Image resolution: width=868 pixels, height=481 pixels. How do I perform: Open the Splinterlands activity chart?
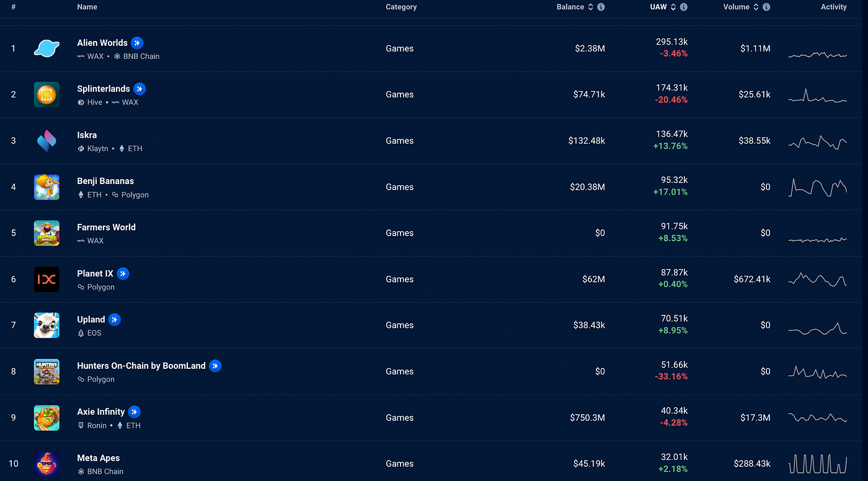click(x=817, y=96)
